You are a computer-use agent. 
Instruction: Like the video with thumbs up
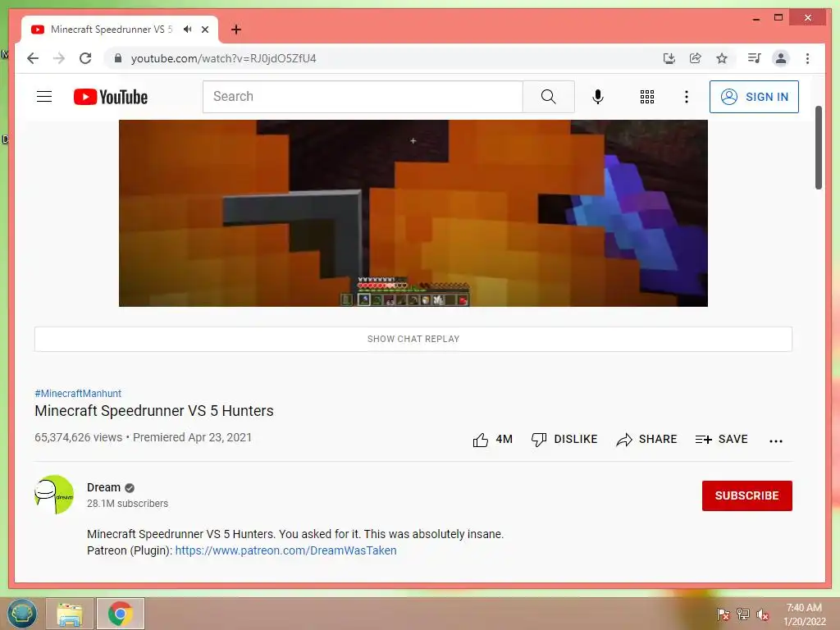coord(492,440)
